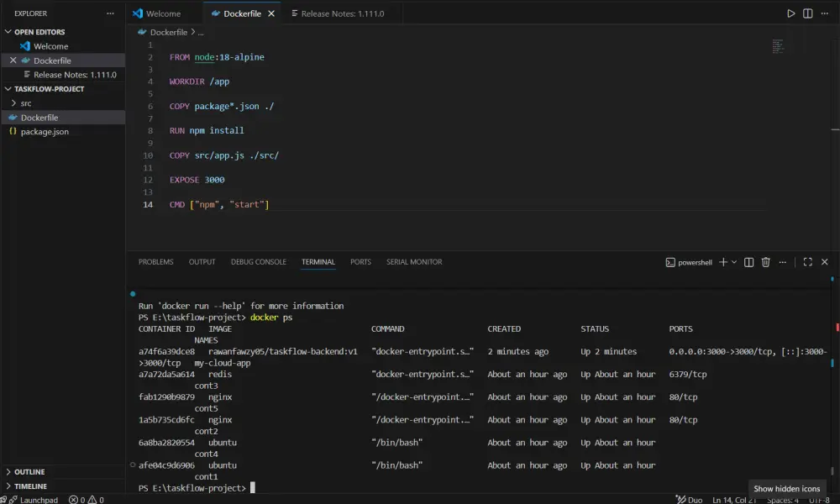Click Ln 14, Col 21 cursor position
The image size is (840, 504).
pos(734,500)
